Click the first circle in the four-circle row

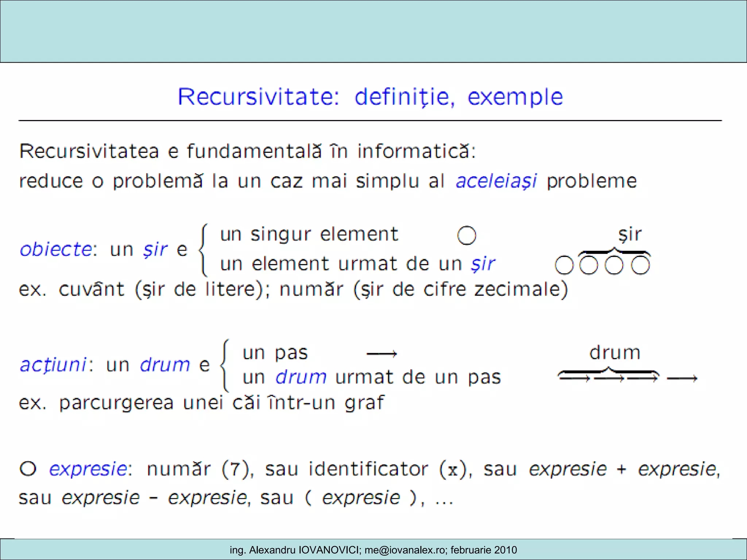click(x=564, y=265)
